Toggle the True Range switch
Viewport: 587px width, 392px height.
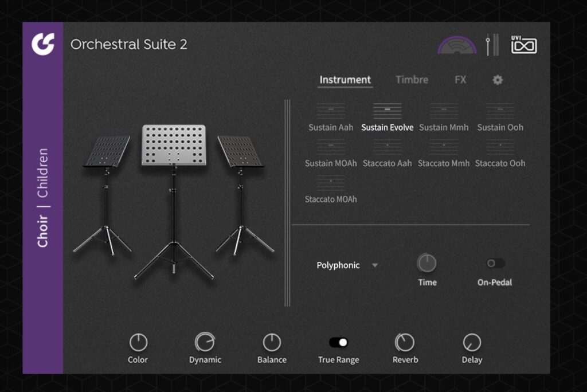click(x=338, y=342)
